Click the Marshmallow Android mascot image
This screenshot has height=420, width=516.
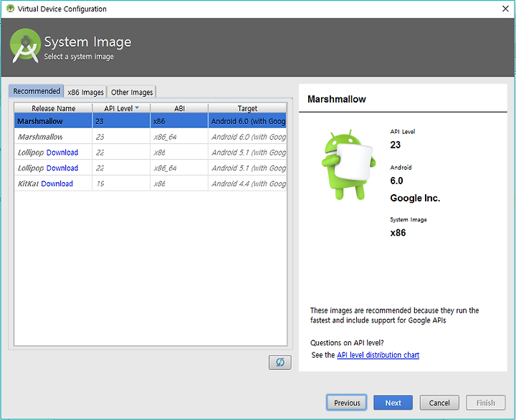[x=348, y=165]
